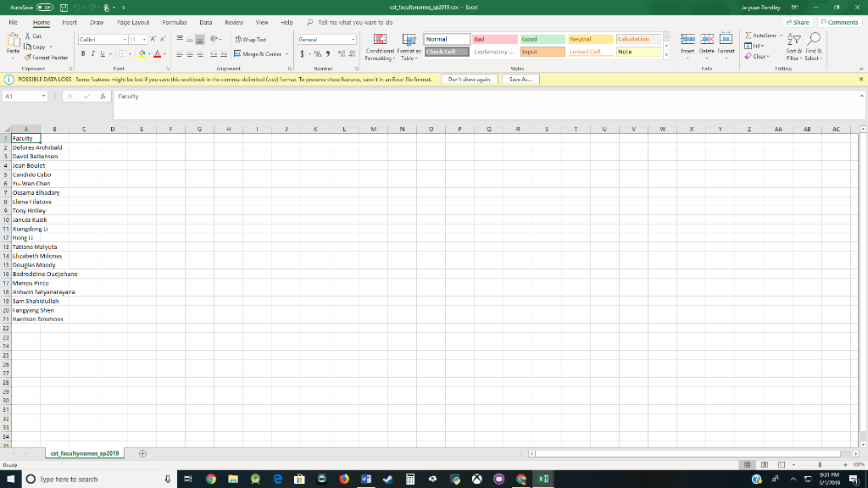Toggle underline formatting
The width and height of the screenshot is (868, 488).
(x=102, y=52)
